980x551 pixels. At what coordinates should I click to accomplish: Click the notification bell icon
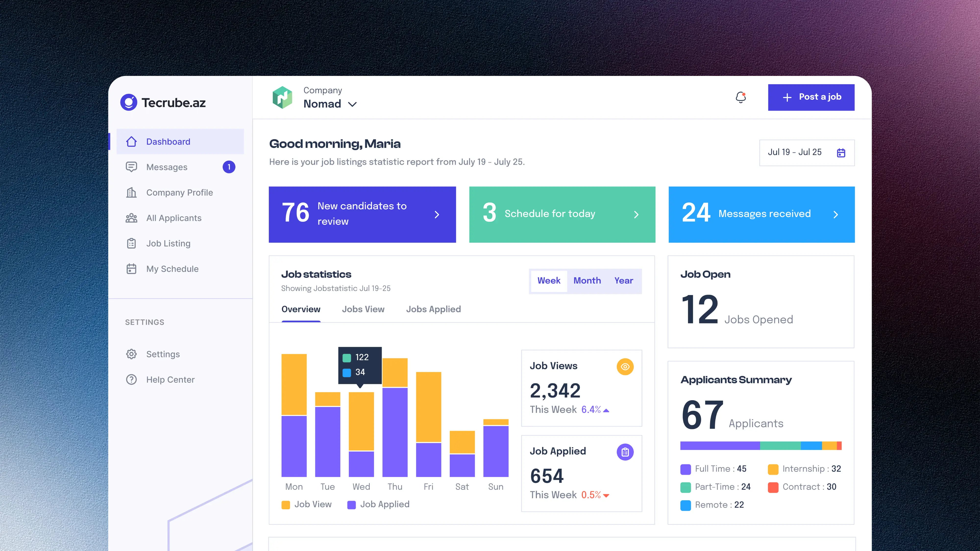pos(740,97)
